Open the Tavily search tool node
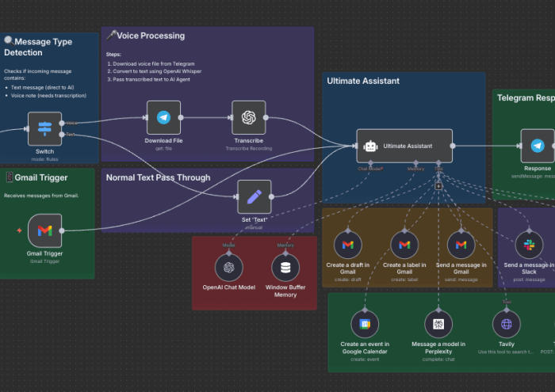 [x=506, y=324]
